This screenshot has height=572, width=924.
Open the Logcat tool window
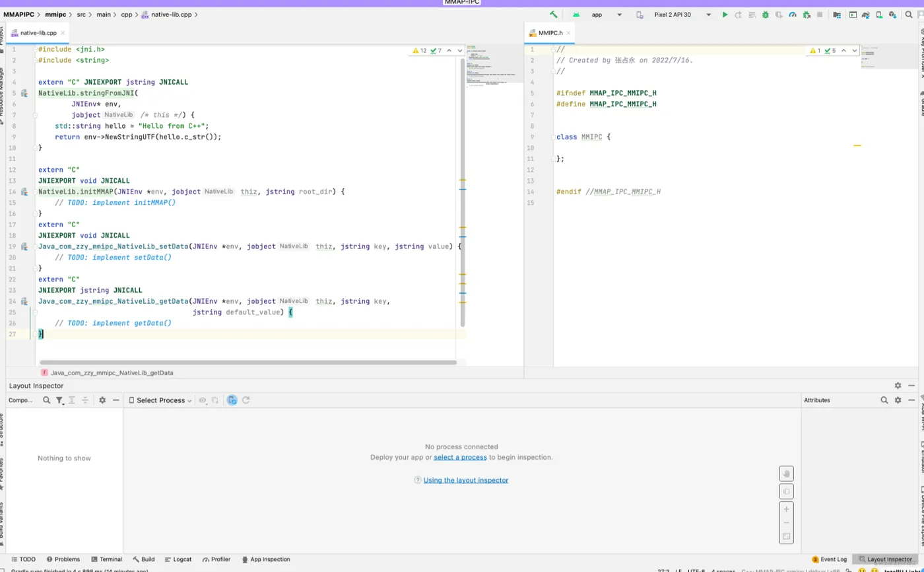point(178,559)
